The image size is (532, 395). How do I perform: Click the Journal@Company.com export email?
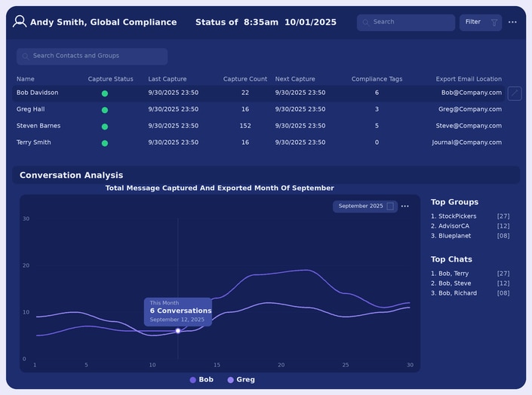(466, 142)
